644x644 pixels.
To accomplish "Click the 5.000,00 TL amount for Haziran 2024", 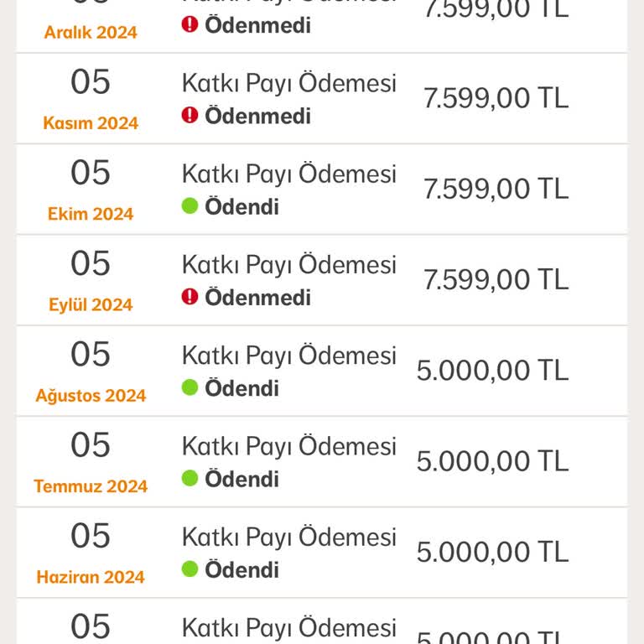I will click(492, 552).
